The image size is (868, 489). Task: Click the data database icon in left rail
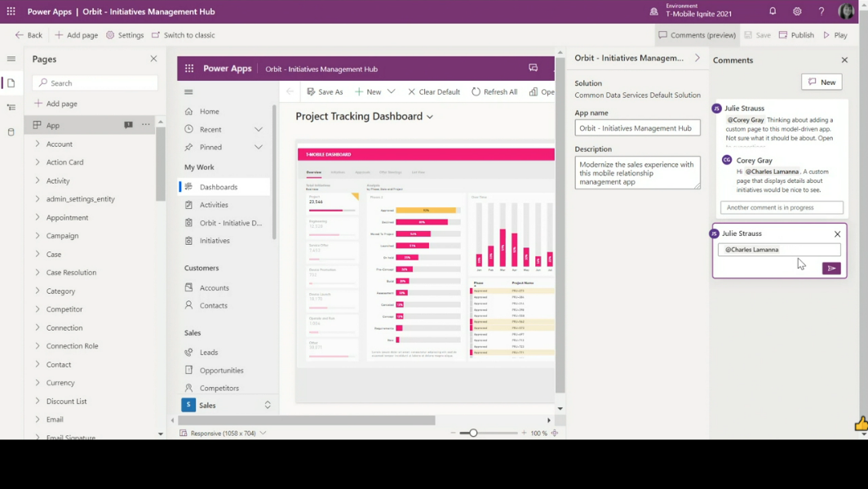[x=11, y=131]
